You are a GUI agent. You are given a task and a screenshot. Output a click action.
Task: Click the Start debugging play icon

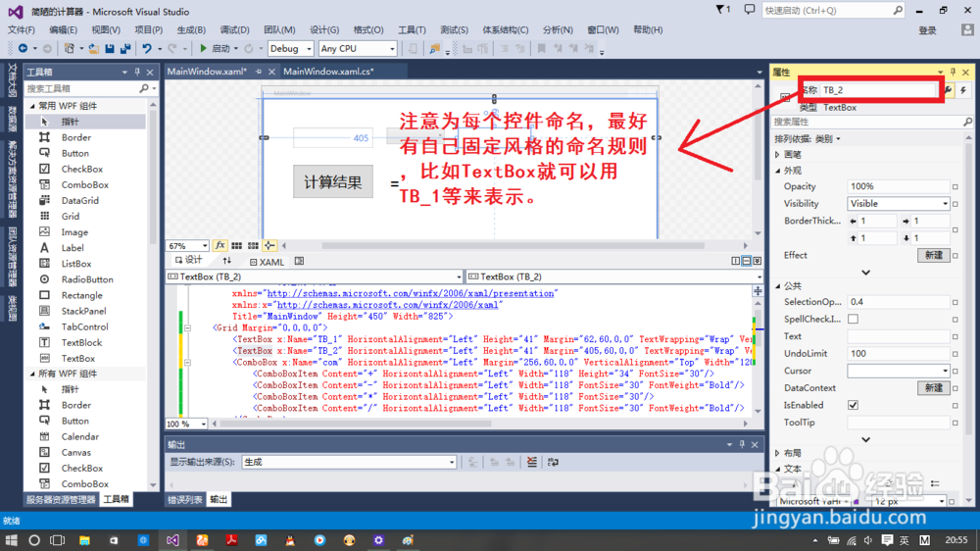coord(203,48)
